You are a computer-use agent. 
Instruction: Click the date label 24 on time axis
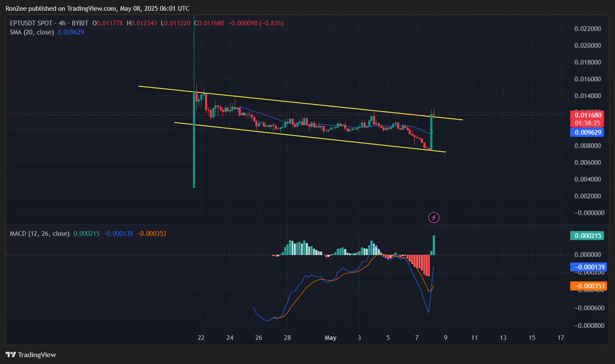230,338
